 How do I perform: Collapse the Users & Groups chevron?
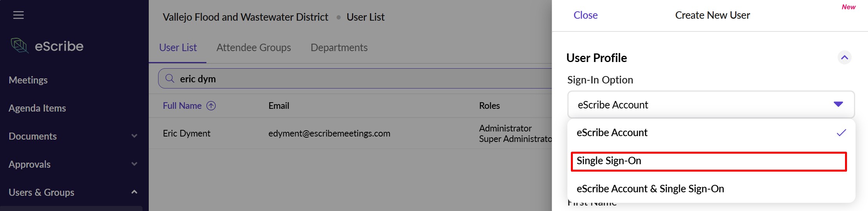coord(134,192)
